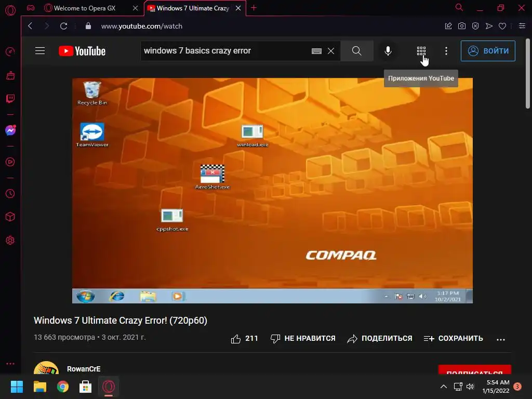Screen dimensions: 532x399
Task: Open the Opera menu logo
Action: click(x=10, y=10)
